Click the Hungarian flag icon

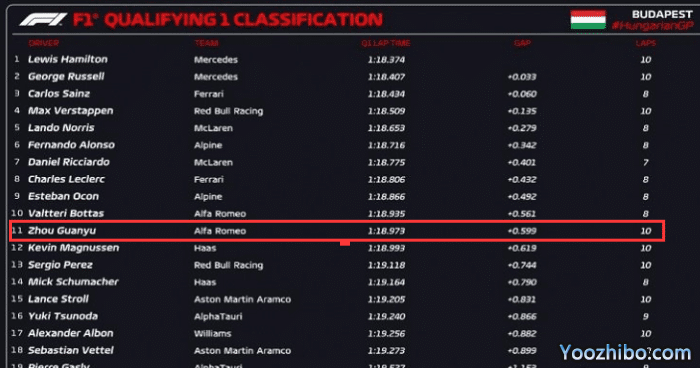click(588, 20)
